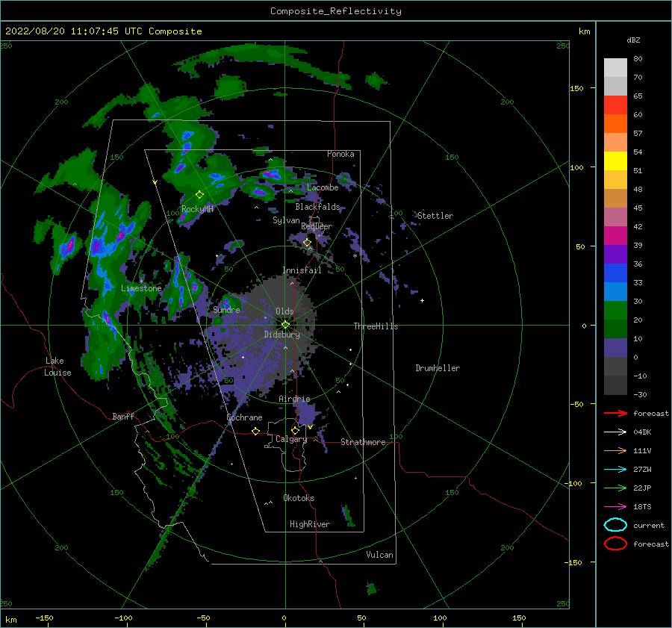Click the magenta 18TS arrow icon
Image resolution: width=672 pixels, height=628 pixels.
pyautogui.click(x=615, y=507)
